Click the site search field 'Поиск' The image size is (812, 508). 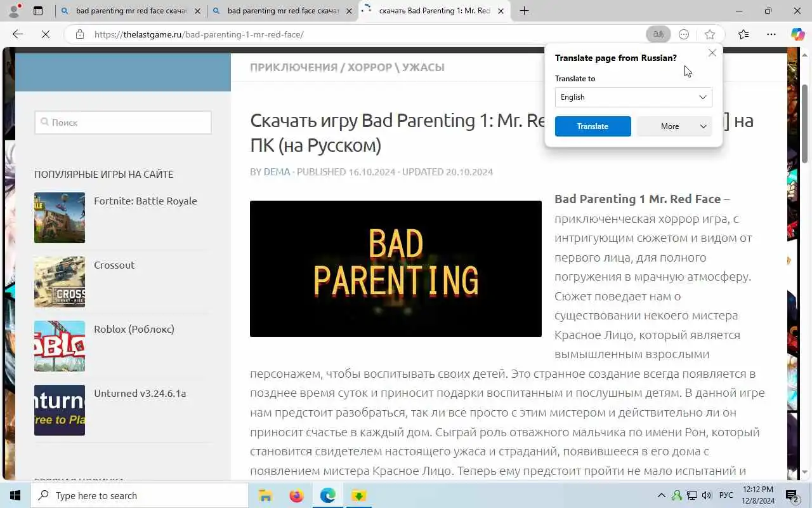[x=123, y=123]
